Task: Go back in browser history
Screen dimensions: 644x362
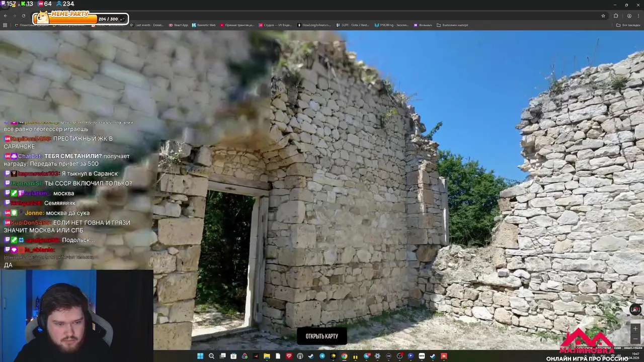Action: pos(6,16)
